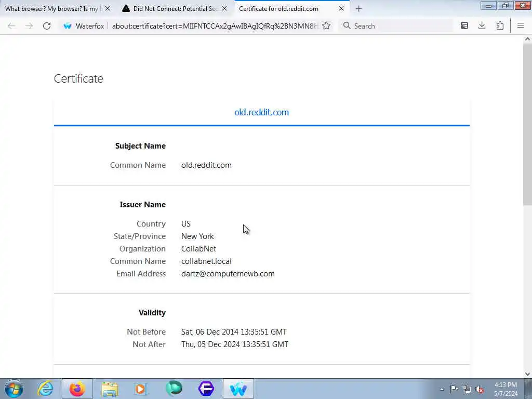Click the Organization label

[x=142, y=249]
